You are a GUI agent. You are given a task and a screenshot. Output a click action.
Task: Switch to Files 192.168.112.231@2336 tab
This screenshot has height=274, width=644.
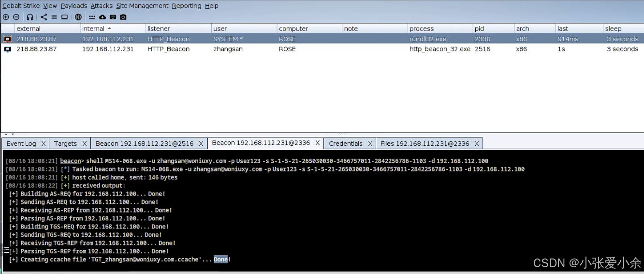tap(425, 143)
